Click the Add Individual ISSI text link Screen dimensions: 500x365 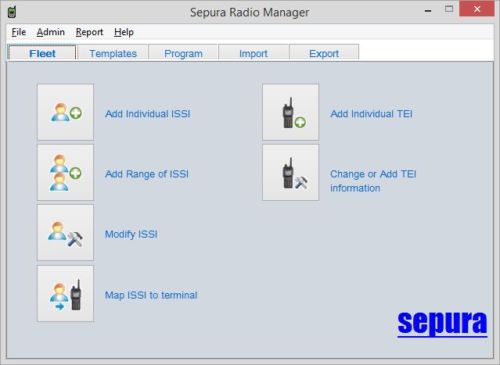pyautogui.click(x=148, y=114)
